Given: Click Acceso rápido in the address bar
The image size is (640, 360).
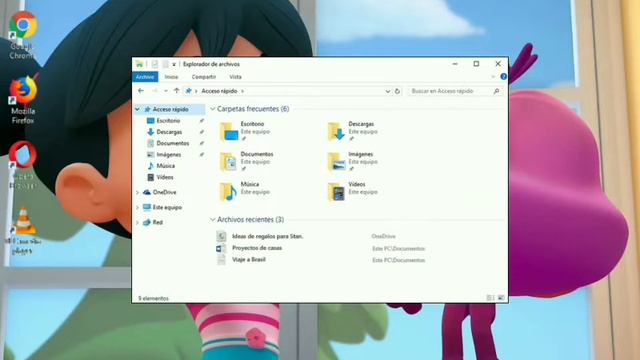Looking at the screenshot, I should (219, 91).
